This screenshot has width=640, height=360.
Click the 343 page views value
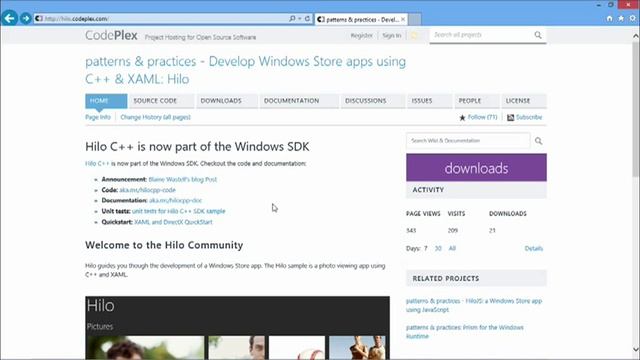point(411,231)
